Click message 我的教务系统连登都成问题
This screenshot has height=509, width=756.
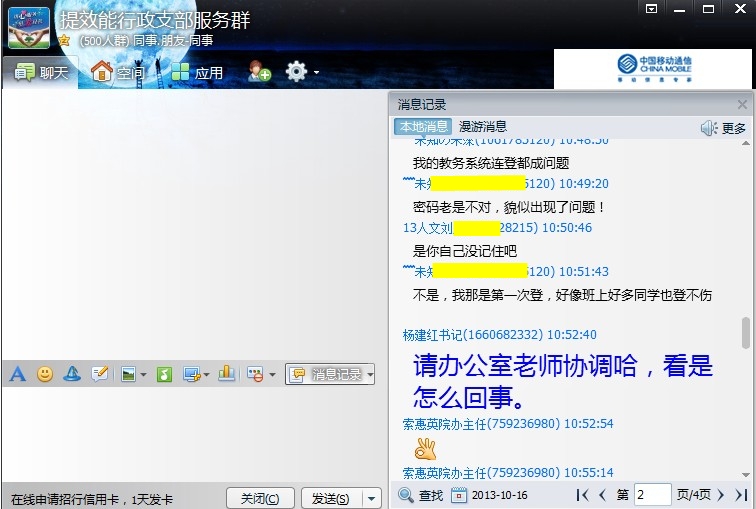coord(491,163)
